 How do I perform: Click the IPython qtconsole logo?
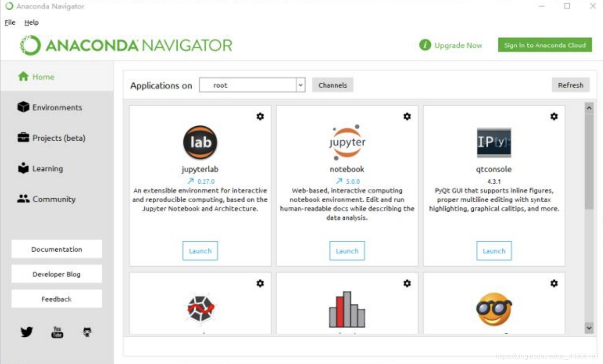[x=494, y=142]
